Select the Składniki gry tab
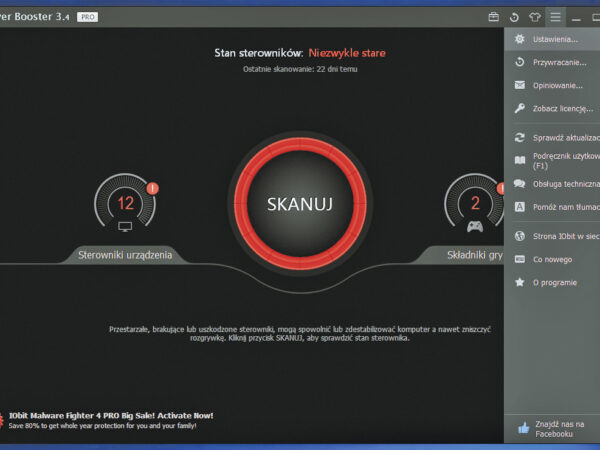This screenshot has height=450, width=600. pos(473,255)
